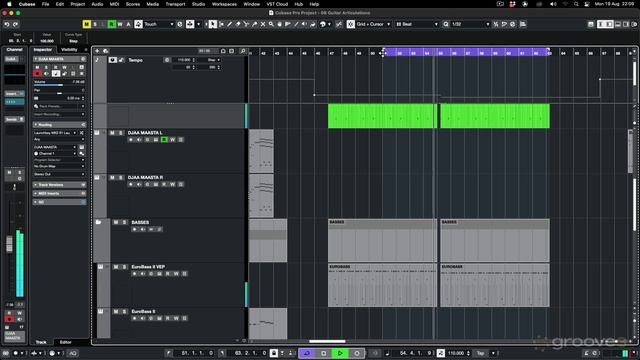Open the Beat grid type dropdown
640x360 pixels.
pos(417,24)
